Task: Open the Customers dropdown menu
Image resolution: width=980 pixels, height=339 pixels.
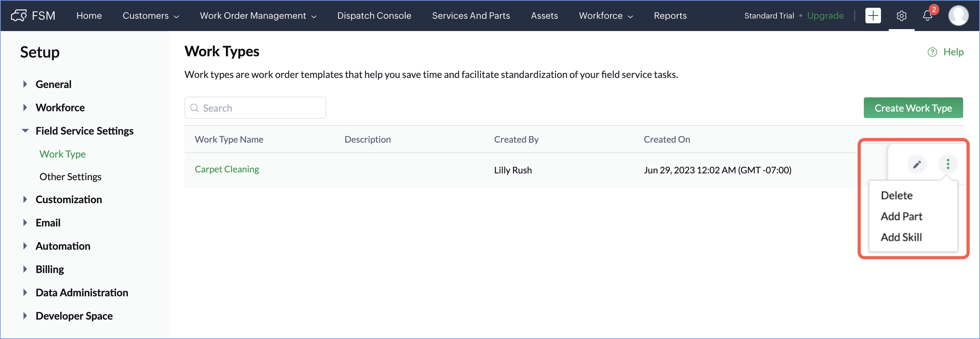Action: pyautogui.click(x=150, y=16)
